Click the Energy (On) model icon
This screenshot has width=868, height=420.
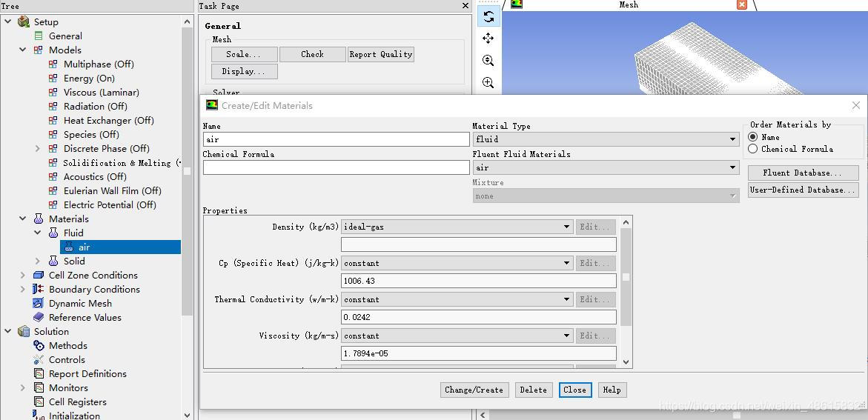(x=53, y=79)
